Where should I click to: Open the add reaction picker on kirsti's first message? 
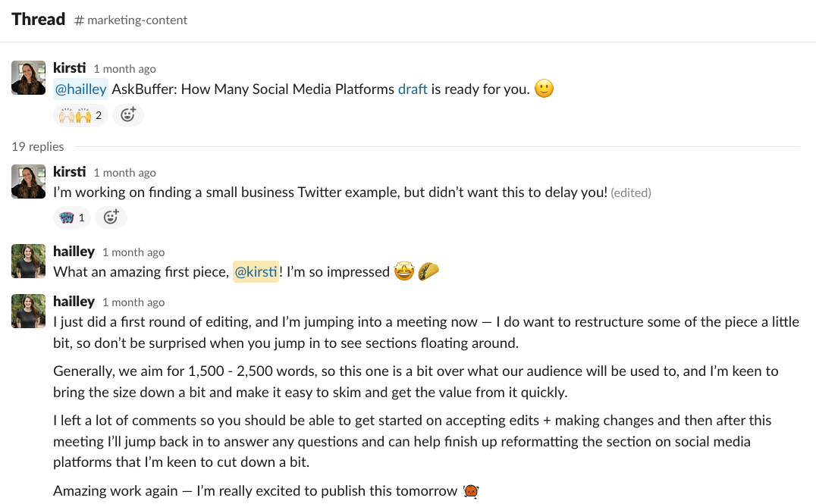pyautogui.click(x=127, y=114)
